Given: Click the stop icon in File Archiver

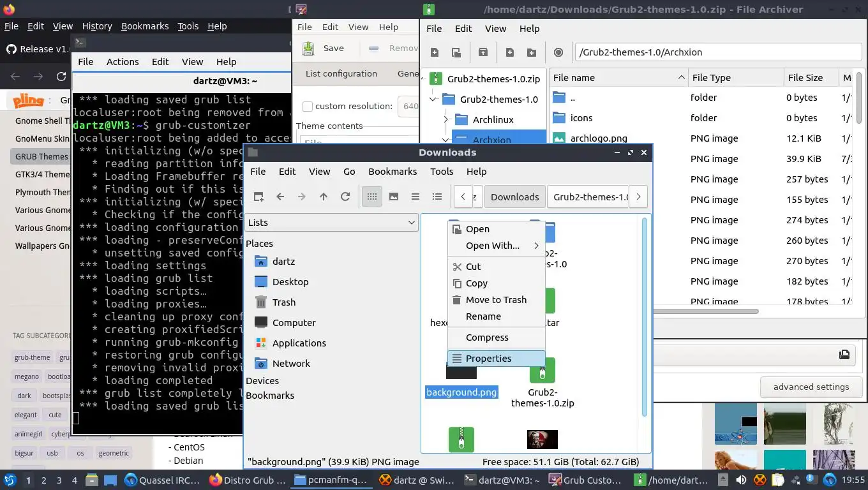Looking at the screenshot, I should coord(558,52).
